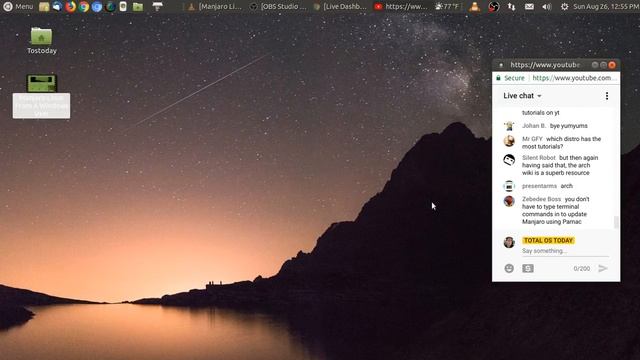Image resolution: width=640 pixels, height=360 pixels.
Task: Open the system settings gear indicator
Action: [x=564, y=7]
